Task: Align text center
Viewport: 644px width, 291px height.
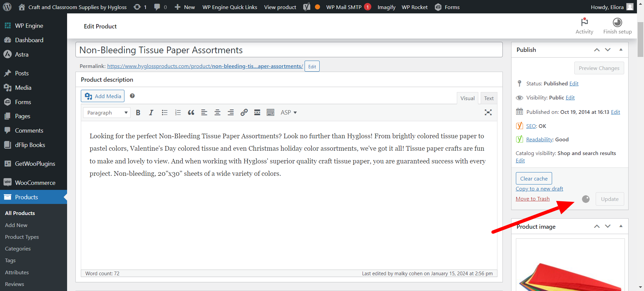Action: (217, 113)
